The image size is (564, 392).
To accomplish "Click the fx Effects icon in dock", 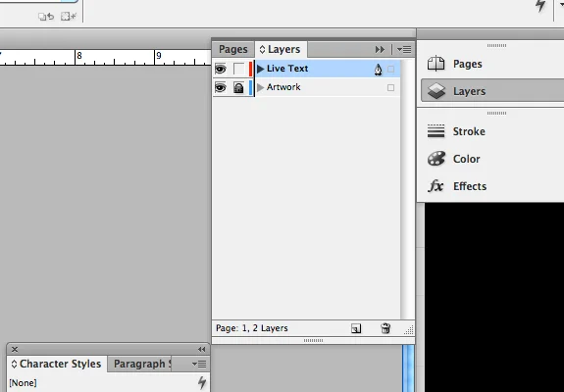I will pyautogui.click(x=436, y=186).
